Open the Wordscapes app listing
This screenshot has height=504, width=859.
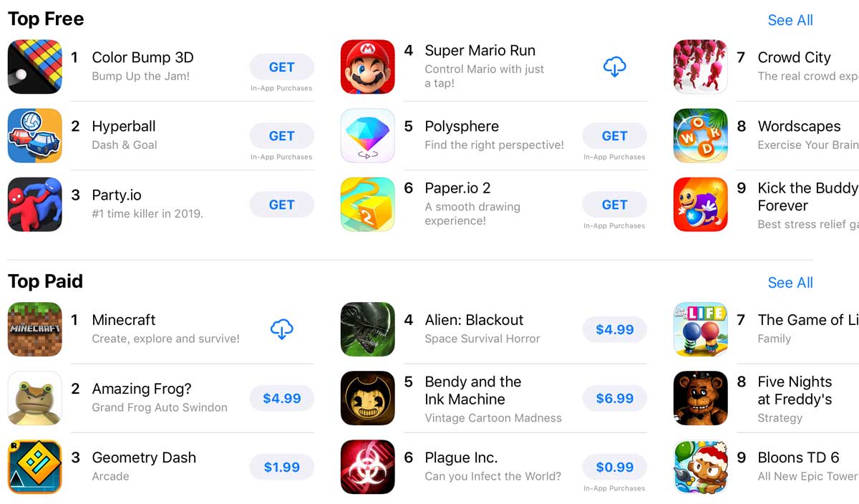(x=766, y=136)
